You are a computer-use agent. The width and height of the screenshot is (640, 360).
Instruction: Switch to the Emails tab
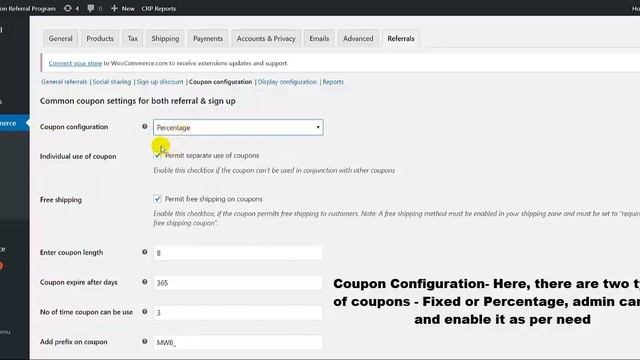pyautogui.click(x=319, y=38)
